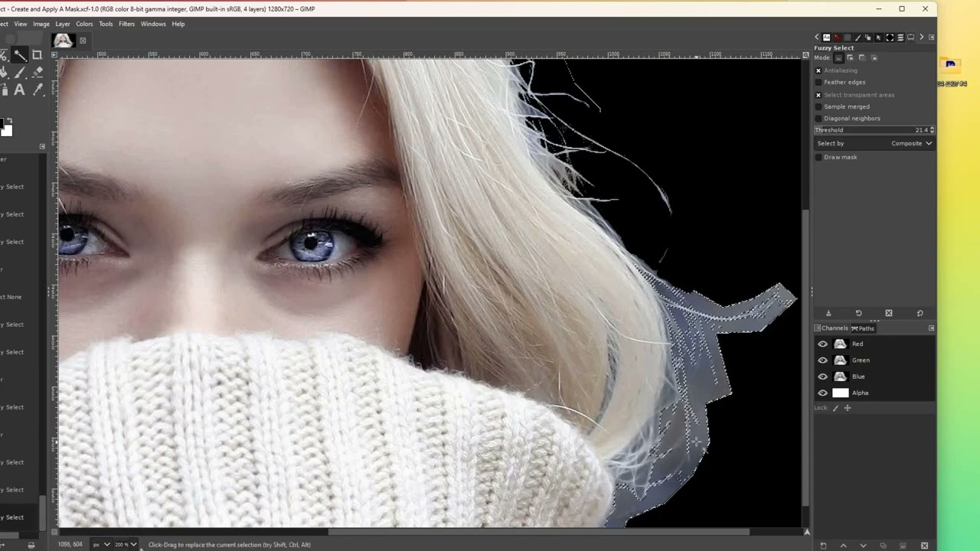The height and width of the screenshot is (551, 980).
Task: Open the tool options dock configure menu
Action: [932, 37]
